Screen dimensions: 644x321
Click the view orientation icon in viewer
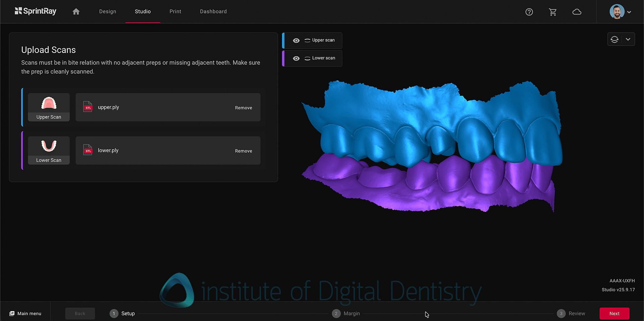click(614, 40)
